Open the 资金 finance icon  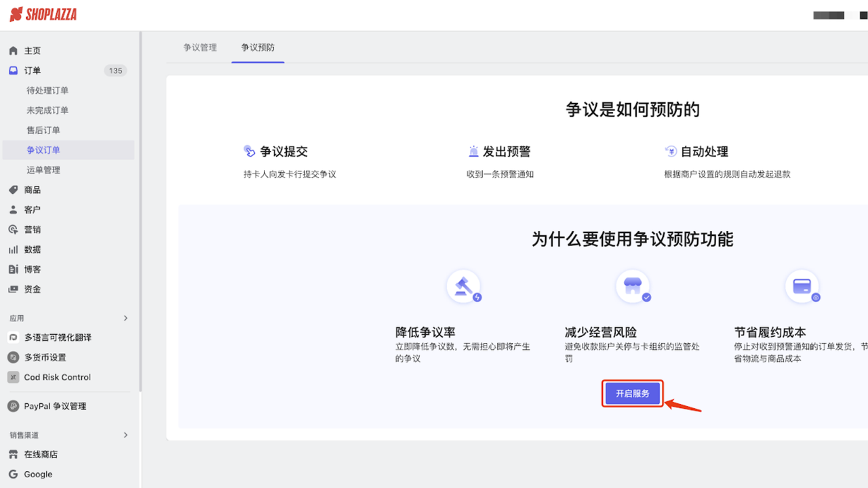point(13,289)
